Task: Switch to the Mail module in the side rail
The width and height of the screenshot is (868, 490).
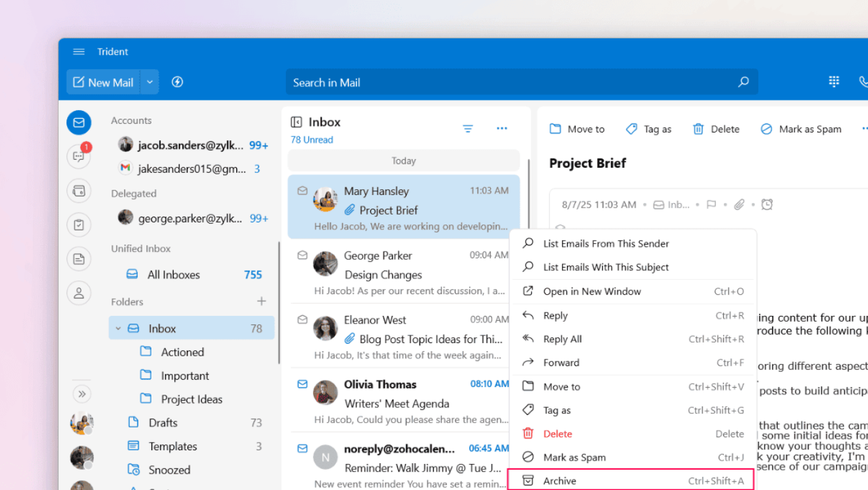Action: pos(79,123)
